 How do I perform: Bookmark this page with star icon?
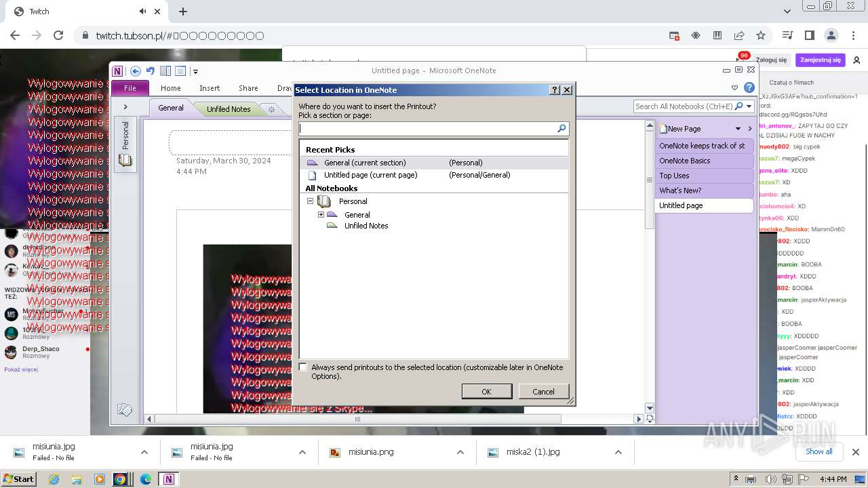click(761, 35)
